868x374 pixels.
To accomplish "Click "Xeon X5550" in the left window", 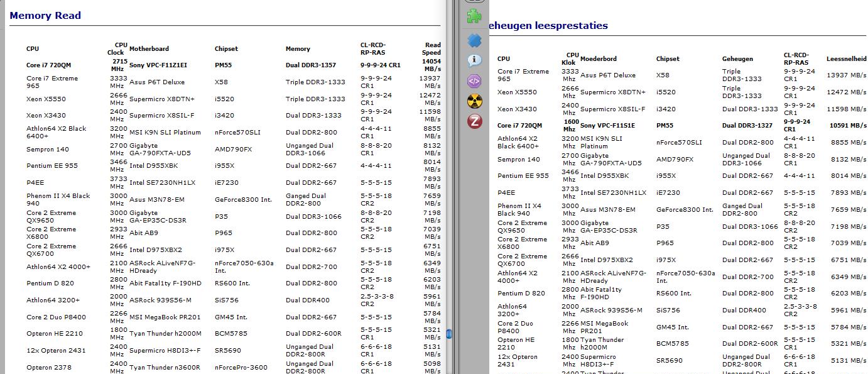I will click(x=46, y=99).
